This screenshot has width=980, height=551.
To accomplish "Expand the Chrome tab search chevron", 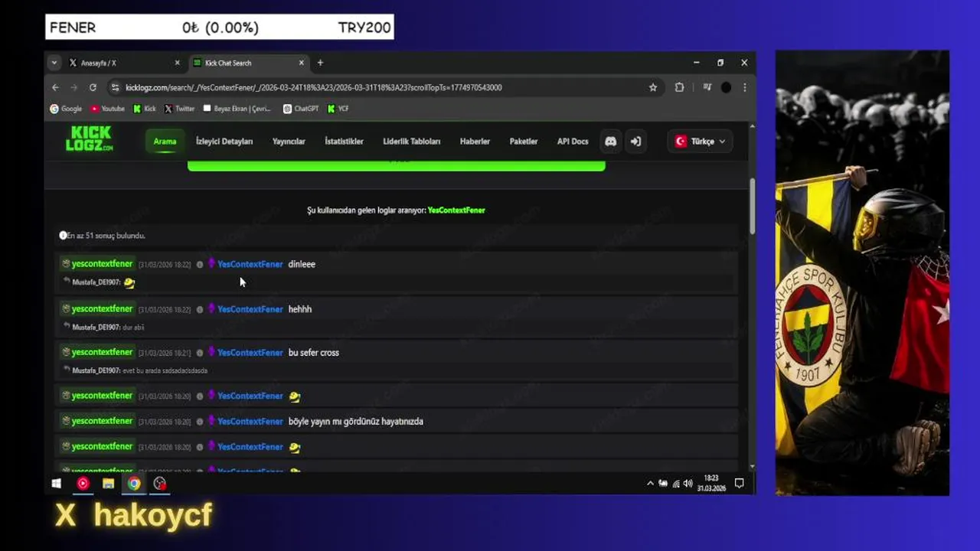I will pyautogui.click(x=54, y=63).
